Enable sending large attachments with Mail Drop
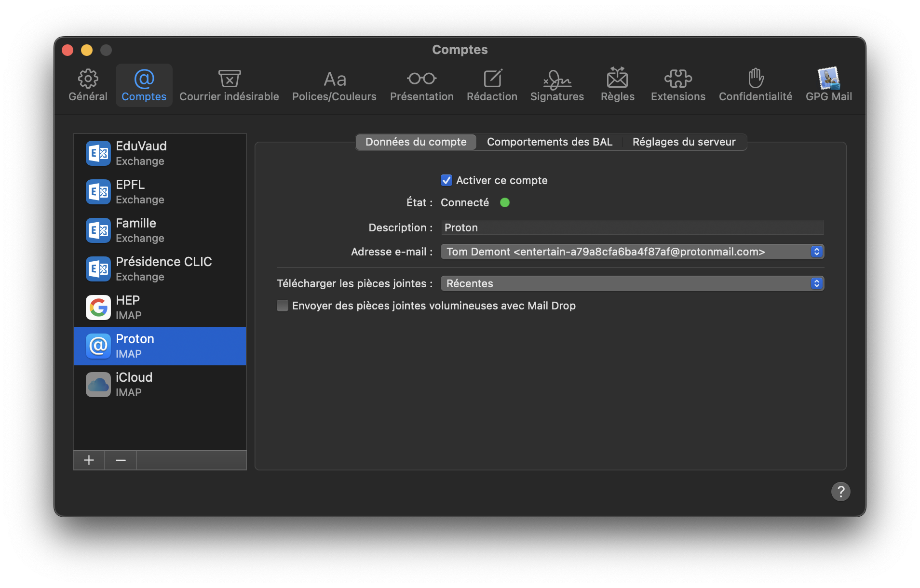This screenshot has width=920, height=588. pos(283,306)
